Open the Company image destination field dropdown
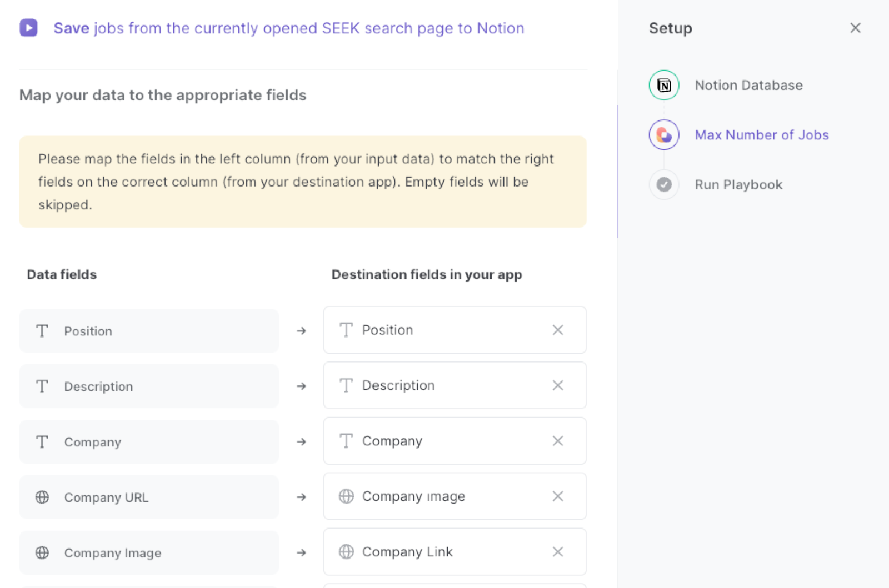Viewport: 889px width, 588px height. coord(455,496)
